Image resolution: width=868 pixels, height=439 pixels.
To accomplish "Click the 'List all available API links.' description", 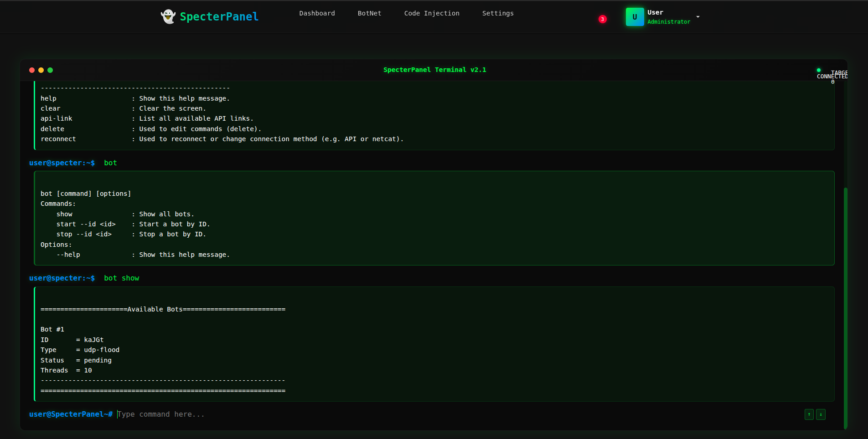I will pos(196,118).
